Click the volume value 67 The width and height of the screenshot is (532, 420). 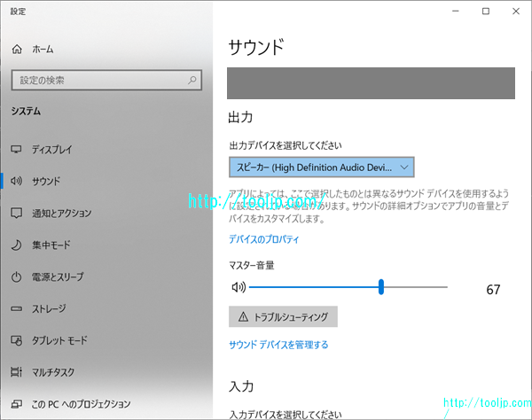(x=493, y=290)
